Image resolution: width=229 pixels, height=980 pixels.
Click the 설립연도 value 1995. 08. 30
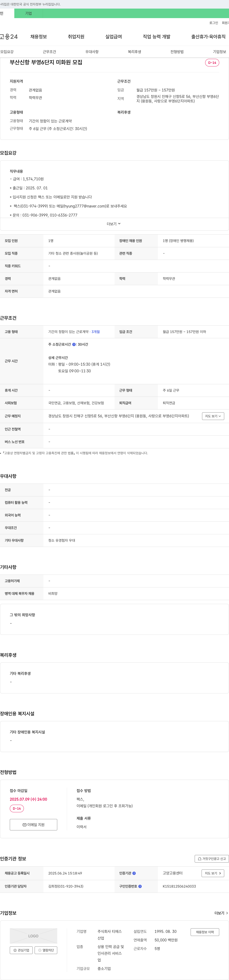coord(165,931)
